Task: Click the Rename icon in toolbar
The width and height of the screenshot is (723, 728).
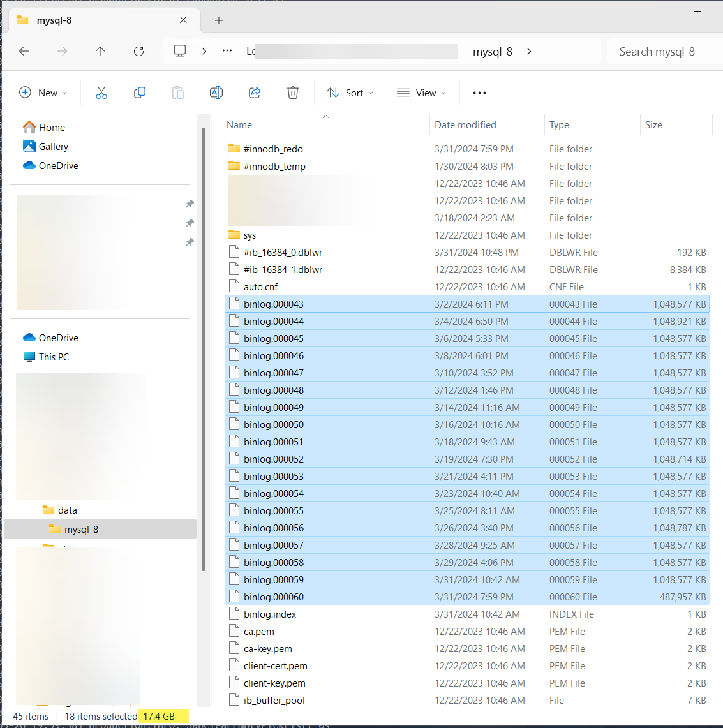Action: 216,93
